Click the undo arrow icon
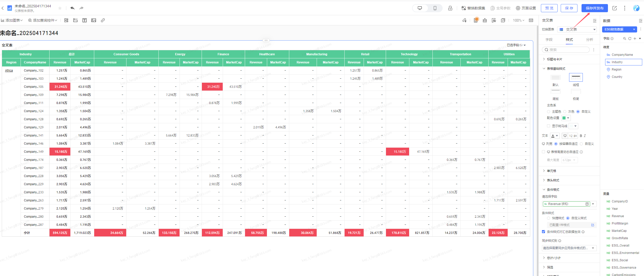Viewport: 644px width, 276px height. 72,8
